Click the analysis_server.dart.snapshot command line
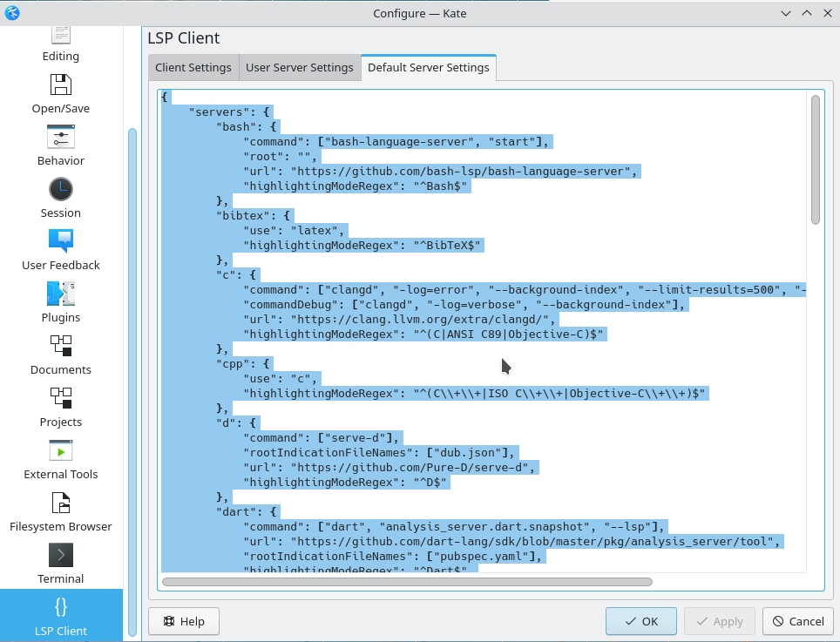The width and height of the screenshot is (840, 642). click(454, 527)
